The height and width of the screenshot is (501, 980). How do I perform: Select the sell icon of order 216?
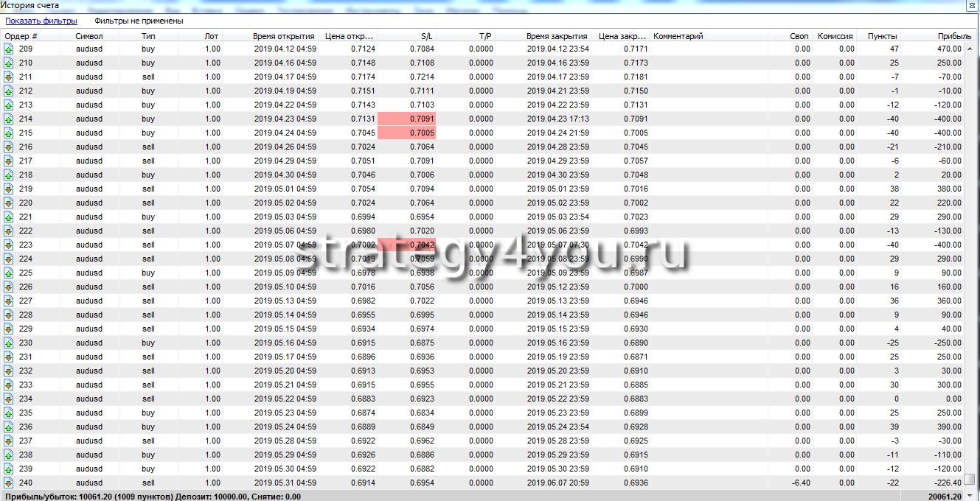tap(9, 147)
